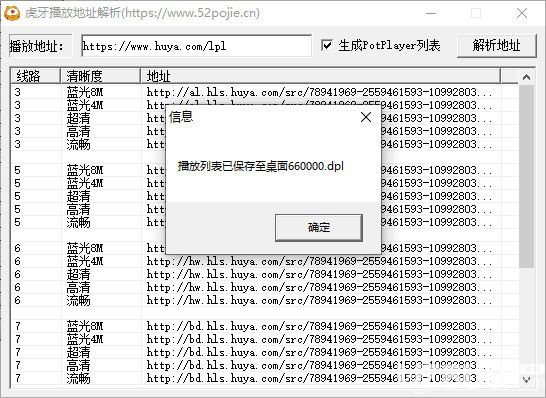Select 超清 in the line 3 group
Screen dimensions: 546x398
(x=78, y=119)
